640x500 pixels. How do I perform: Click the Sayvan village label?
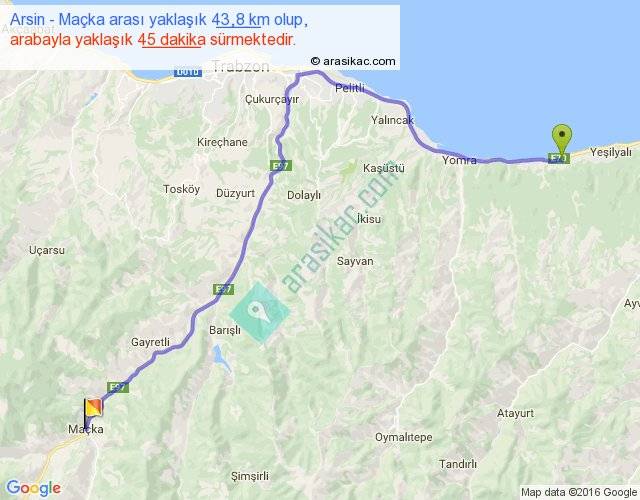click(355, 261)
